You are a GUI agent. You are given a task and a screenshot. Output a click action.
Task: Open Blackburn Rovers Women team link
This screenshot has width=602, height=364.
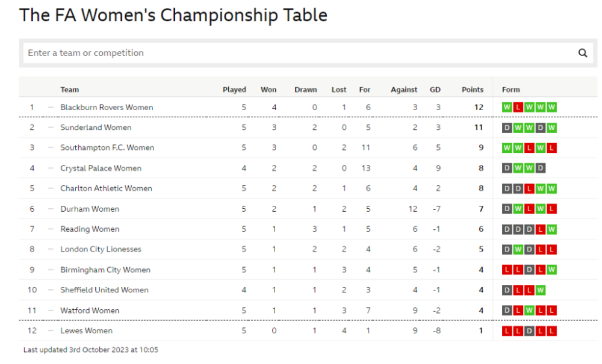click(107, 107)
